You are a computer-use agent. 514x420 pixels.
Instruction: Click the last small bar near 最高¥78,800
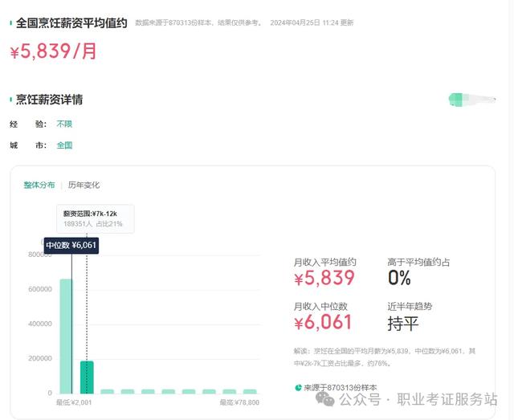point(250,391)
